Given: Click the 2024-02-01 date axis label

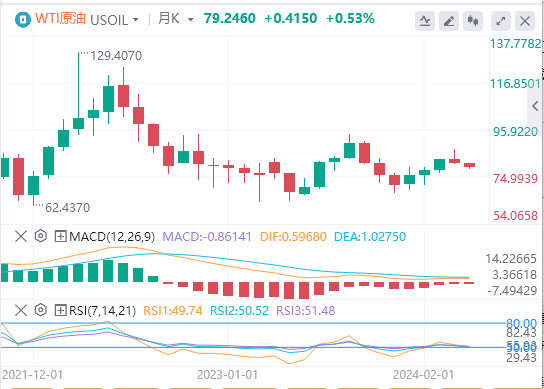Looking at the screenshot, I should pos(423,375).
